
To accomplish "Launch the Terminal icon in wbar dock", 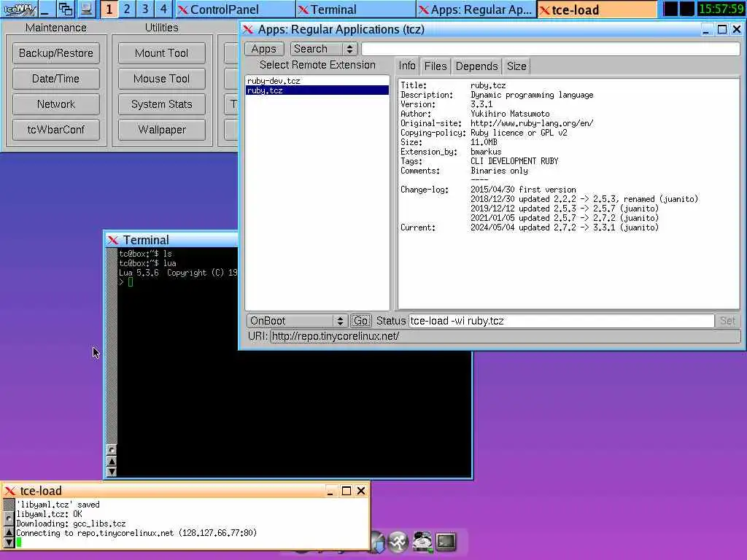I will click(x=446, y=542).
